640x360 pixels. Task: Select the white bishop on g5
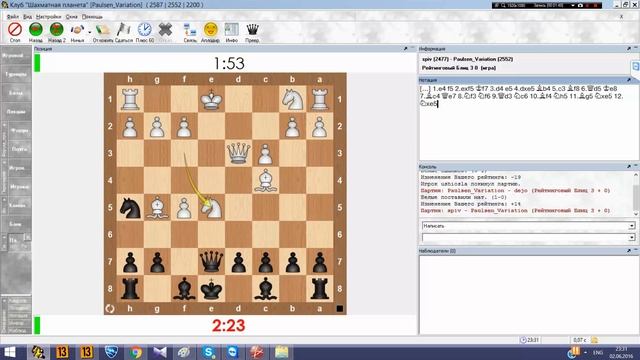157,207
